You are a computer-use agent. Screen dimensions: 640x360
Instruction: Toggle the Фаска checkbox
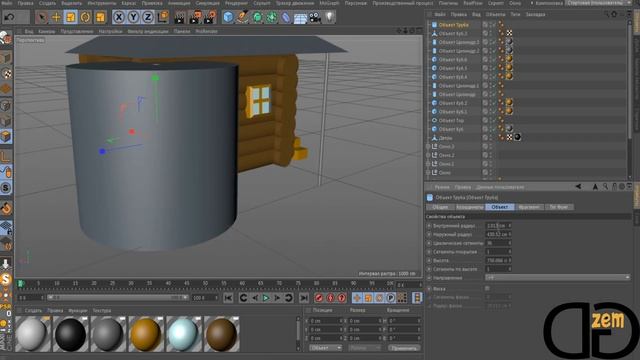click(487, 288)
